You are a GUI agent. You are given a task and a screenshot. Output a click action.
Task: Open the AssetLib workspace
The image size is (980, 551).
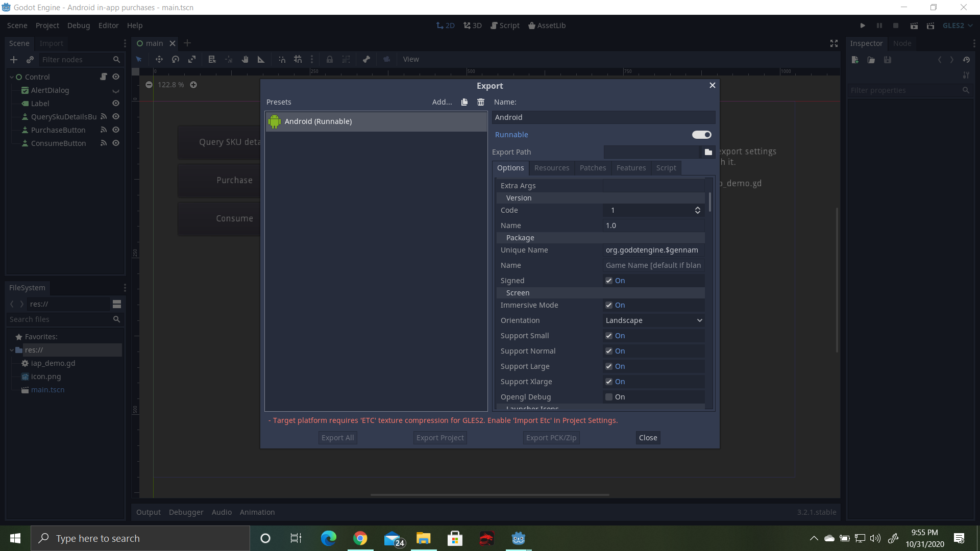(x=547, y=26)
